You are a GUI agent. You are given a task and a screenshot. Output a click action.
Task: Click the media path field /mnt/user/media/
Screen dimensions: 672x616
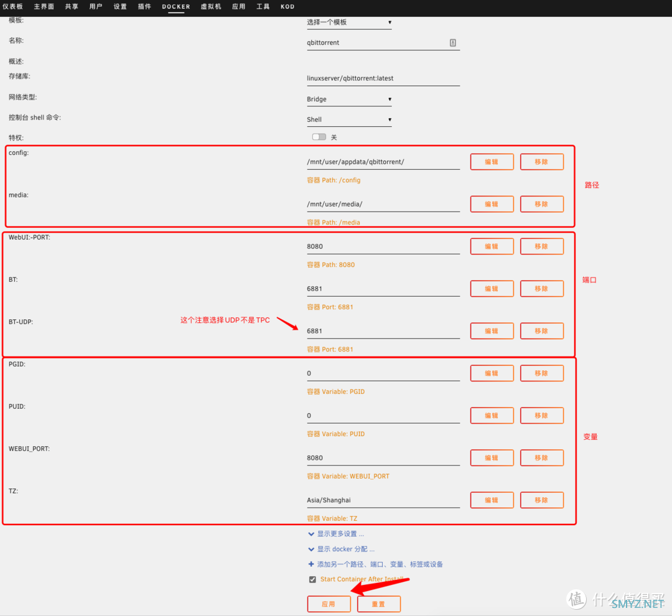[383, 205]
